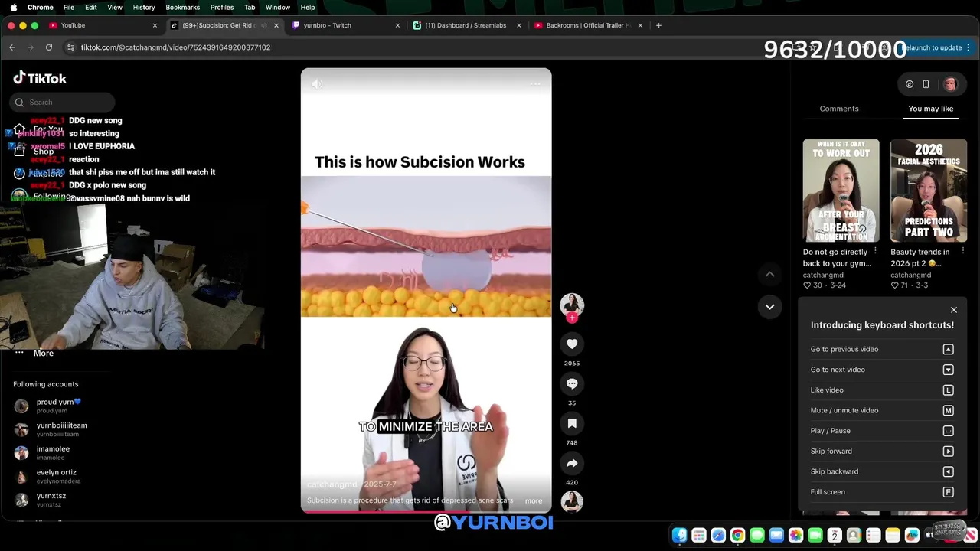Open a new Chrome tab with plus button
980x551 pixels.
point(658,25)
